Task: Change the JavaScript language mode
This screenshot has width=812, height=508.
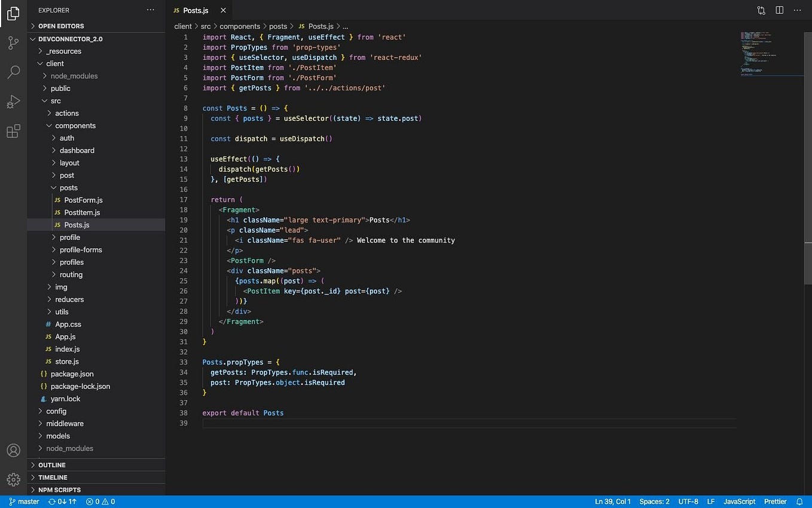Action: tap(739, 501)
